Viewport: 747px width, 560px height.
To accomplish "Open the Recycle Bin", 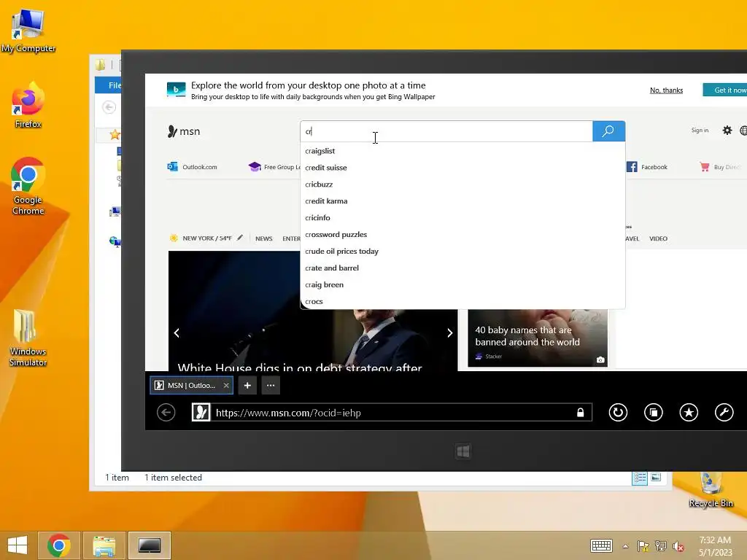I will [711, 491].
